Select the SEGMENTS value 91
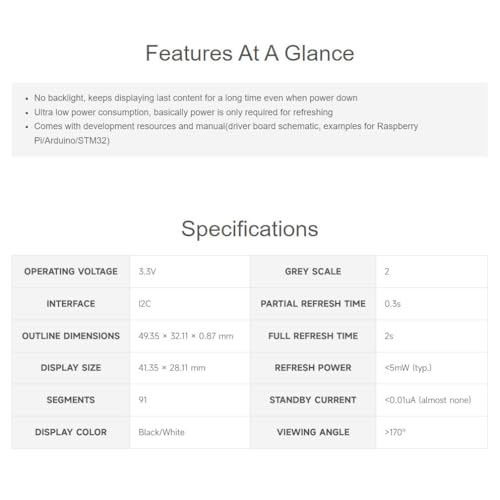 click(143, 400)
